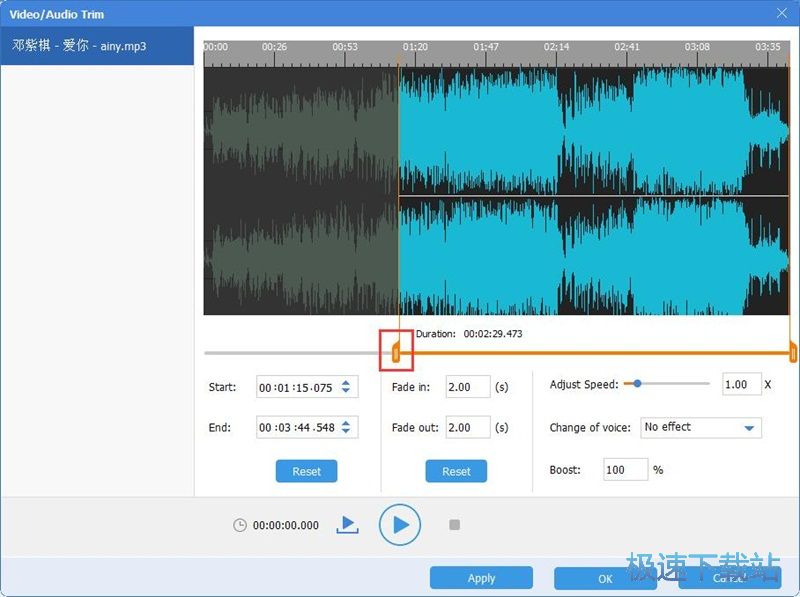This screenshot has height=597, width=800.
Task: Click the speed control knob on Adjust Speed slider
Action: click(637, 382)
